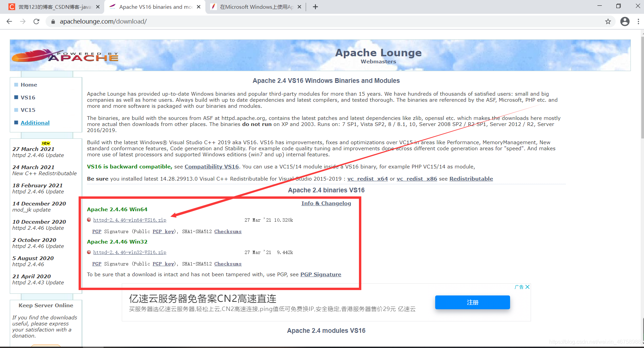Open VS16 in the sidebar menu
Image resolution: width=644 pixels, height=348 pixels.
(x=28, y=97)
